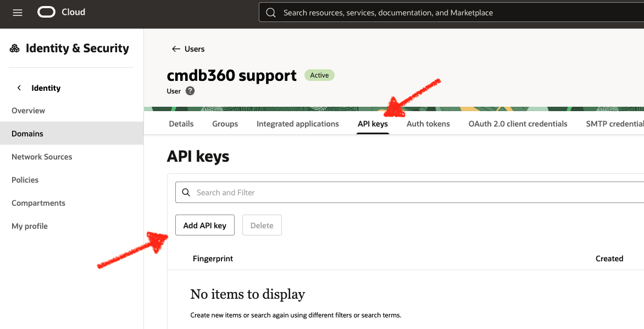The height and width of the screenshot is (329, 644).
Task: Click the search magnifier icon in top bar
Action: (271, 13)
